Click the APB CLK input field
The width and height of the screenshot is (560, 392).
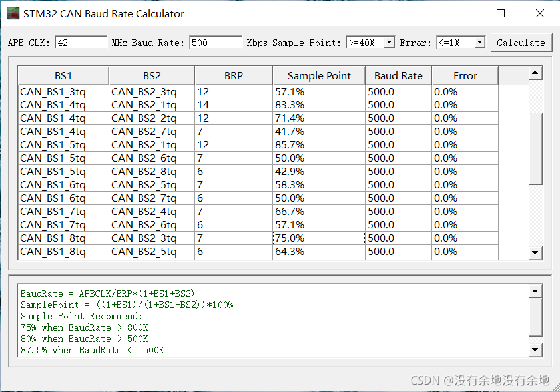point(81,43)
